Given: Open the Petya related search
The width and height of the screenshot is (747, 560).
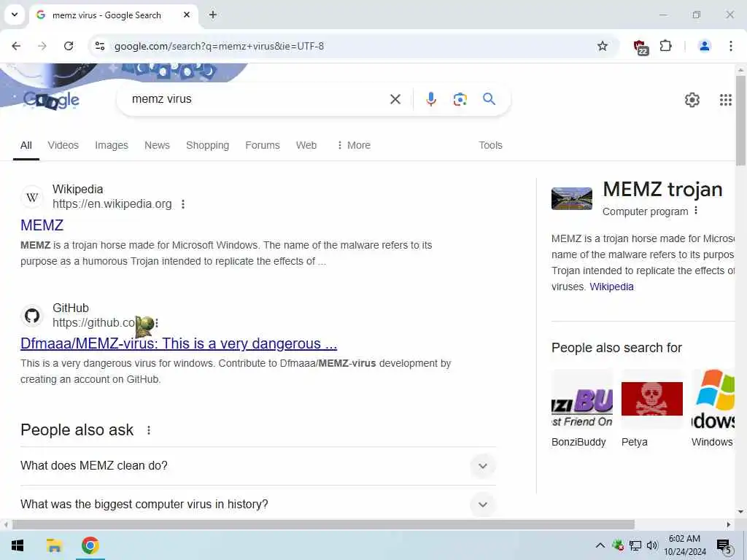Looking at the screenshot, I should 651,409.
